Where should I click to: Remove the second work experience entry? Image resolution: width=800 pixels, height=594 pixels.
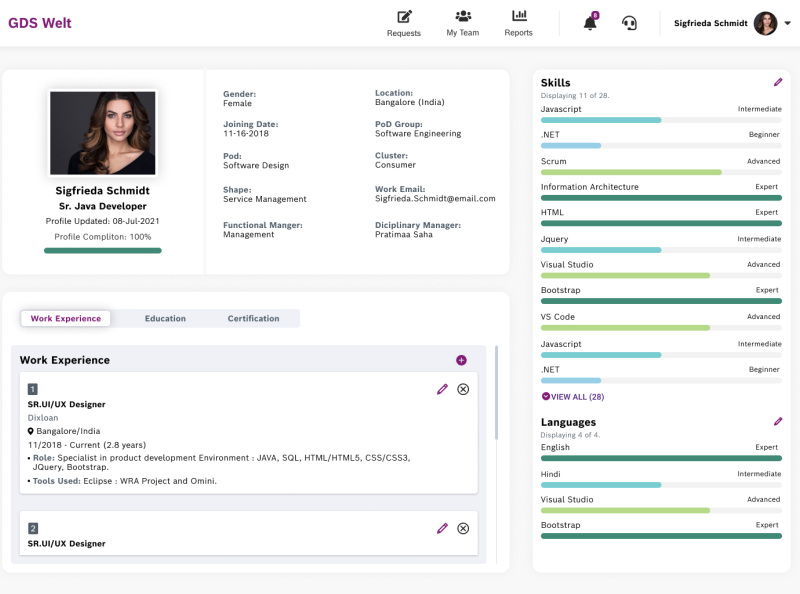[x=462, y=528]
